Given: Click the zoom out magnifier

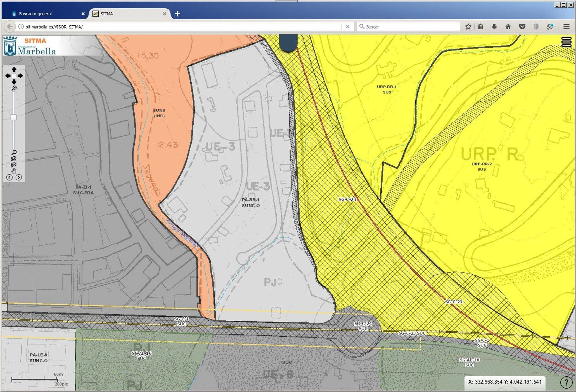Looking at the screenshot, I should (14, 152).
